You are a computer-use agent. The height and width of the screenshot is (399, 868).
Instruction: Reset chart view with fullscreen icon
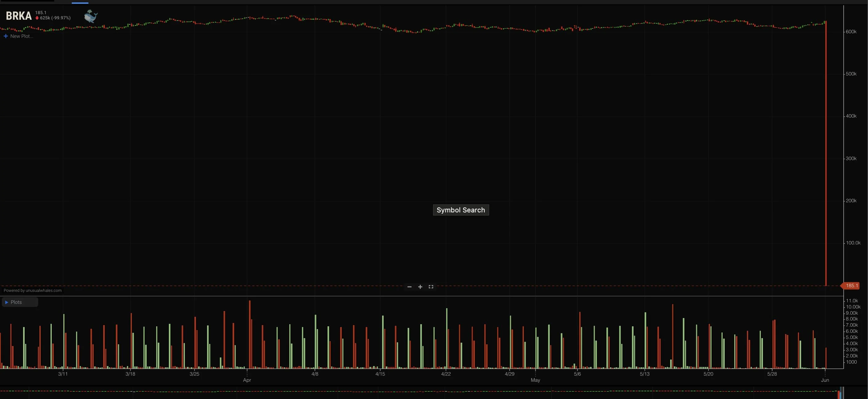(x=431, y=287)
